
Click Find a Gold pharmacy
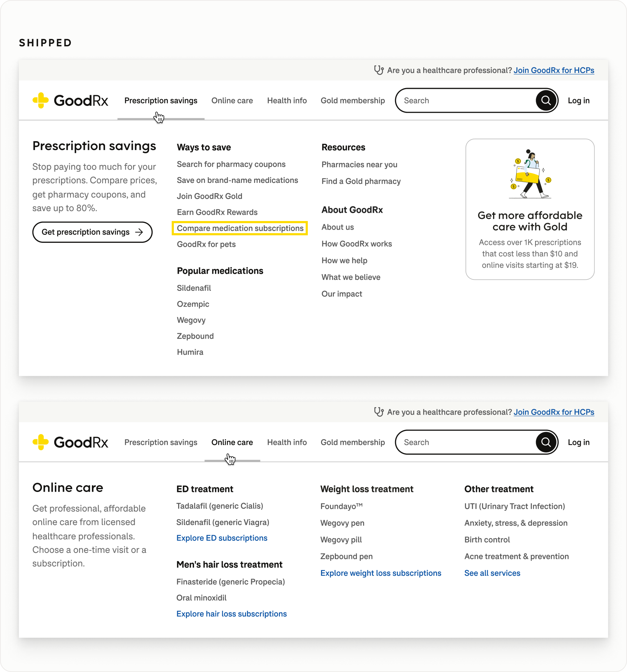(x=361, y=181)
